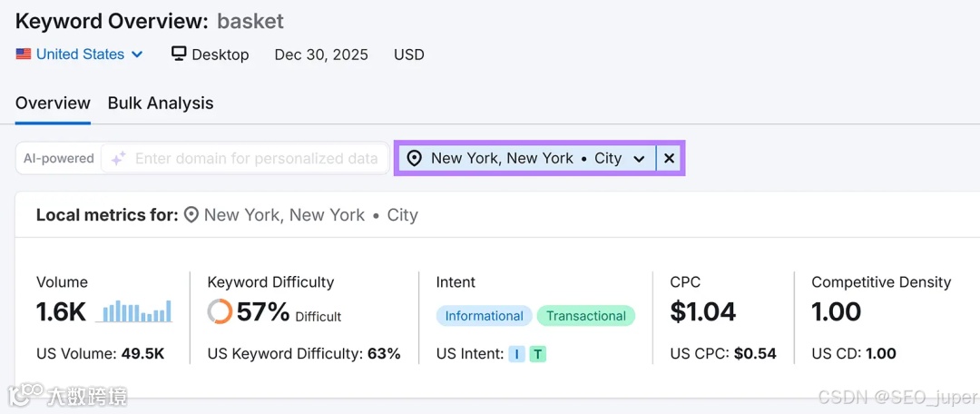Click the chevron next to United States
Screen dimensions: 980x414
pyautogui.click(x=137, y=54)
